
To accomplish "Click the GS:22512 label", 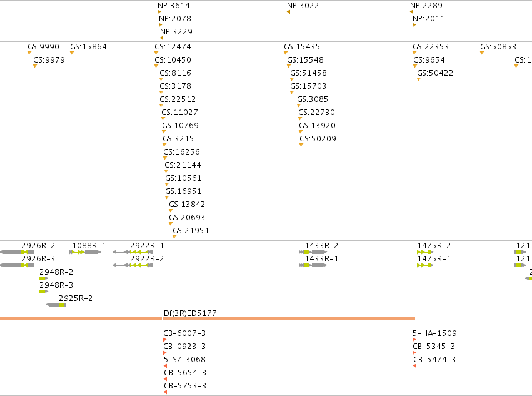I will pos(178,99).
